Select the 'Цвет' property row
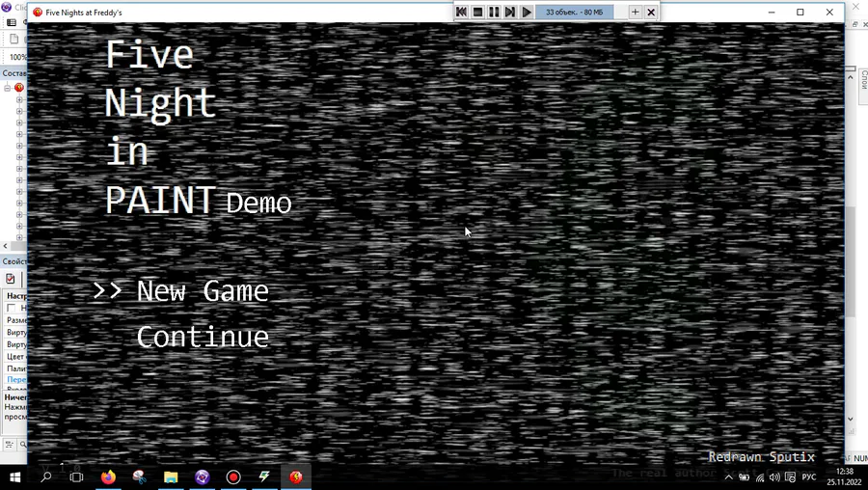The image size is (868, 490). [14, 356]
